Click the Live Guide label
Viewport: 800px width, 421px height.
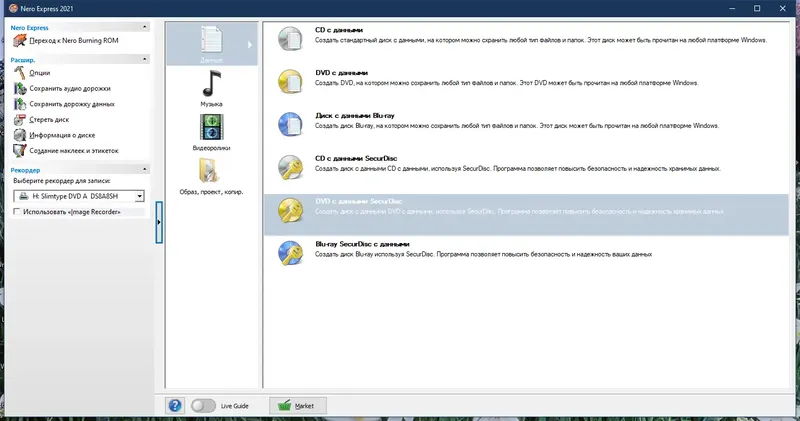point(235,406)
